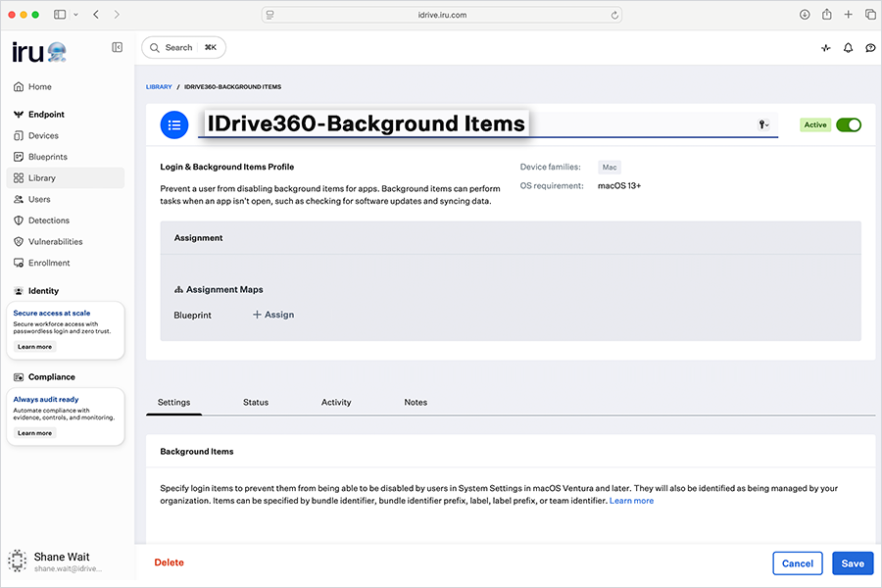882x588 pixels.
Task: Click LIBRARY breadcrumb link
Action: tap(159, 86)
